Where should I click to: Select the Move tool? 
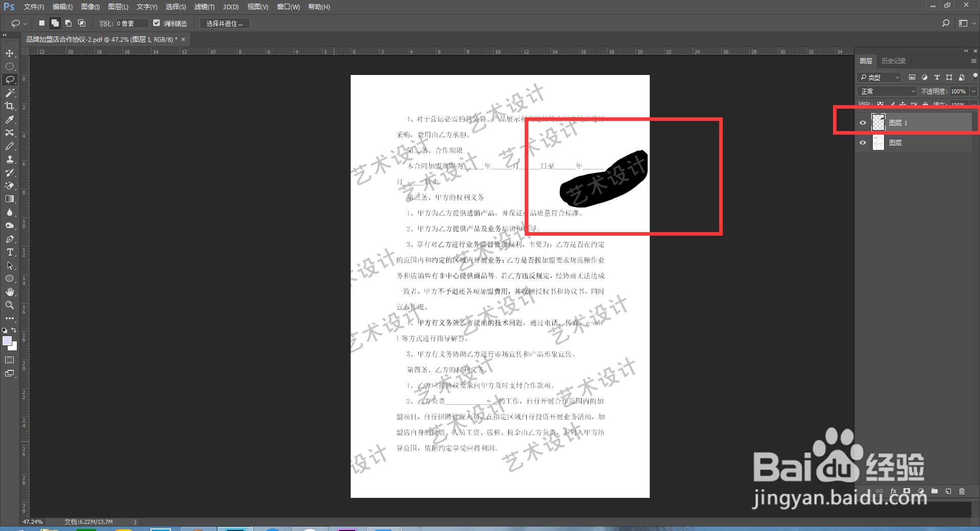(x=10, y=53)
